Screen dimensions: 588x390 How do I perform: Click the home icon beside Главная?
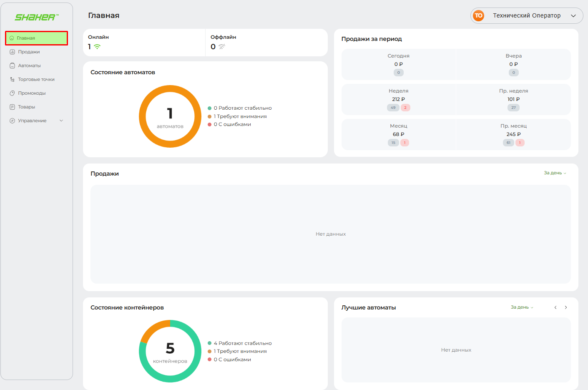coord(12,38)
